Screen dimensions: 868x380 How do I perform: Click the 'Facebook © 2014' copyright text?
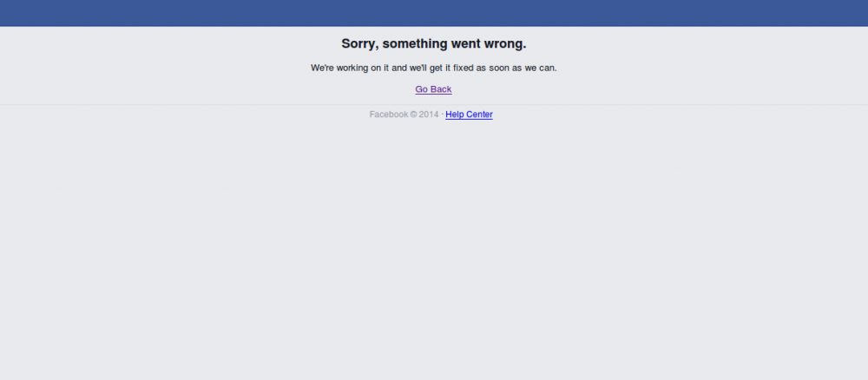coord(404,115)
